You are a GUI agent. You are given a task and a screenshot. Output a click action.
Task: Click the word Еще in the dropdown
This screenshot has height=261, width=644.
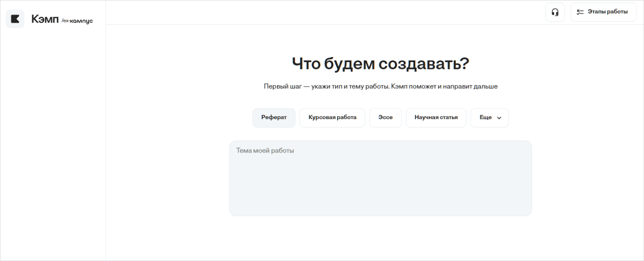click(485, 117)
